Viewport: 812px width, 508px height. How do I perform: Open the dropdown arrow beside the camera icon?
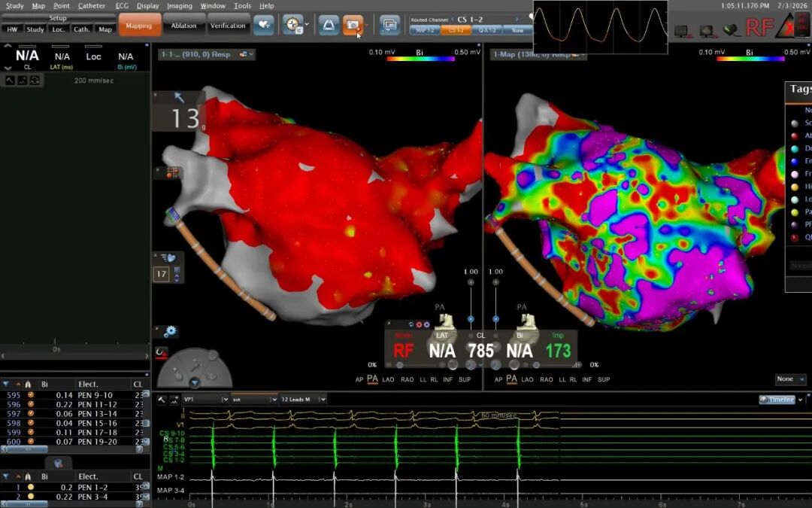(367, 25)
